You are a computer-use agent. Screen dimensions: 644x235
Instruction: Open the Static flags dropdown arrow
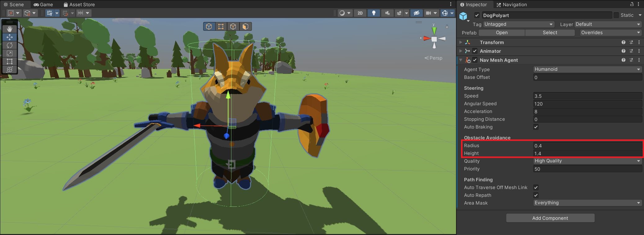(640, 15)
